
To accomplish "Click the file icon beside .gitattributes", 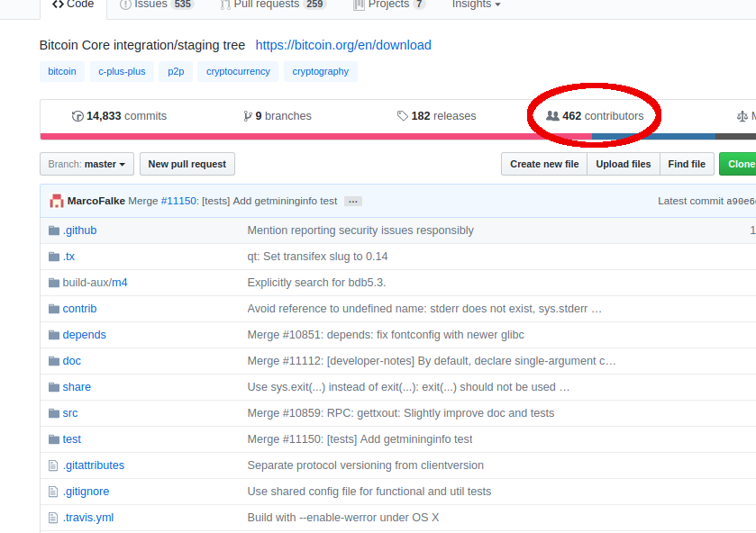I will 53,465.
